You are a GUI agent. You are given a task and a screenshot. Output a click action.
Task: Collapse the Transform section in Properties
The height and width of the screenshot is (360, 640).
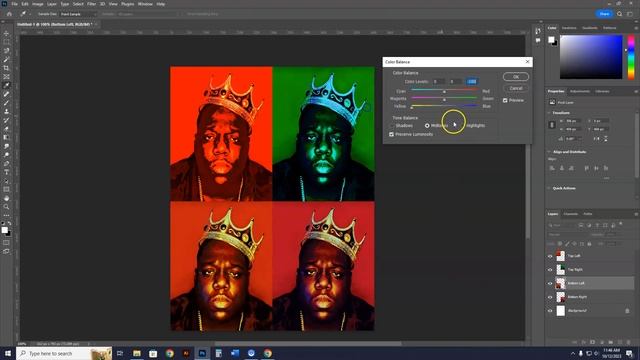[549, 113]
